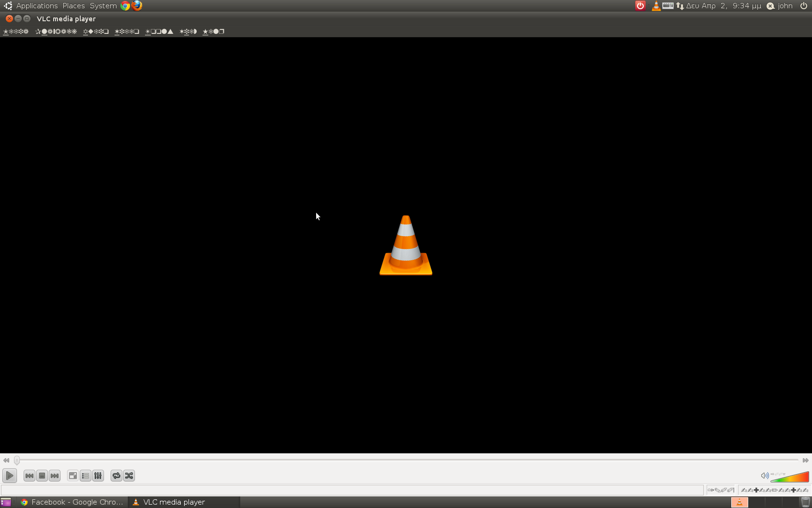Switch to Facebook - Google Chrome taskbar window
The width and height of the screenshot is (812, 508).
[72, 502]
